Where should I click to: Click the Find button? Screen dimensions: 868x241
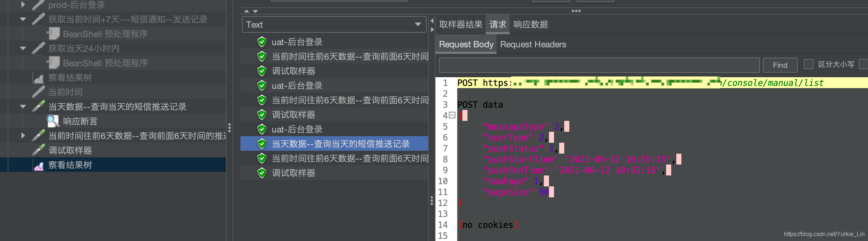coord(780,65)
